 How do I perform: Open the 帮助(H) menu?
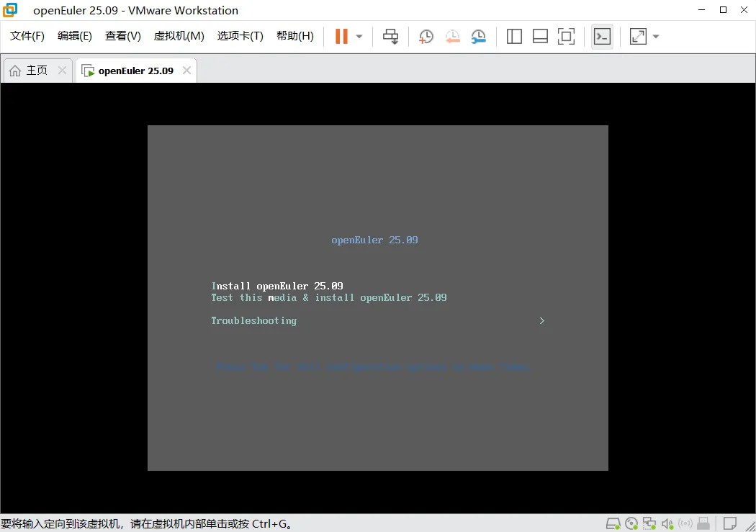[295, 36]
